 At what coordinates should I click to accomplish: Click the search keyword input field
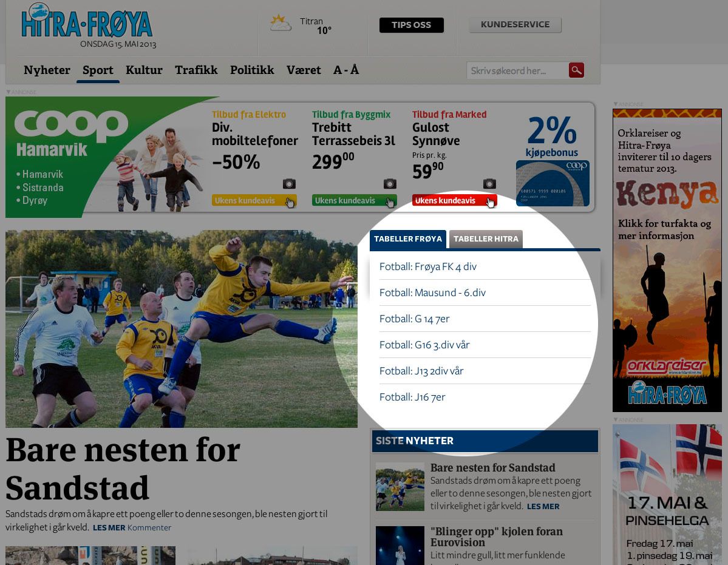click(x=517, y=70)
